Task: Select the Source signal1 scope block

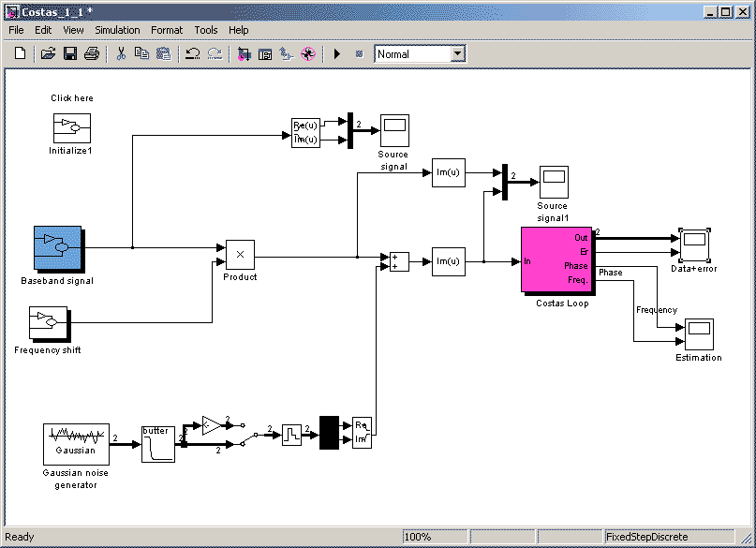Action: tap(554, 182)
